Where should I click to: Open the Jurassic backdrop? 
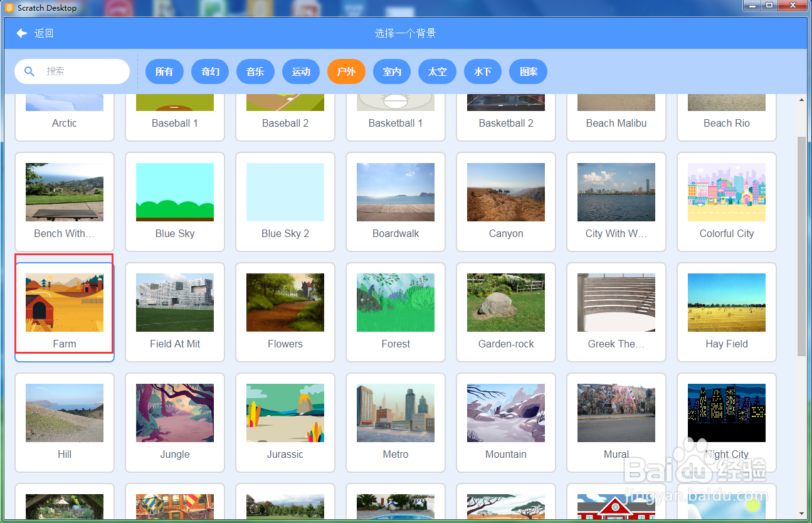point(285,423)
